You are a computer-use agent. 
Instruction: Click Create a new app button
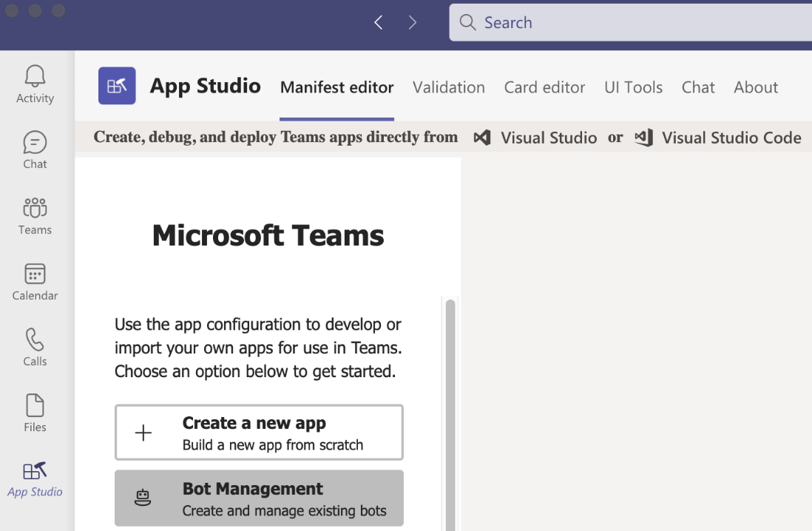tap(259, 432)
